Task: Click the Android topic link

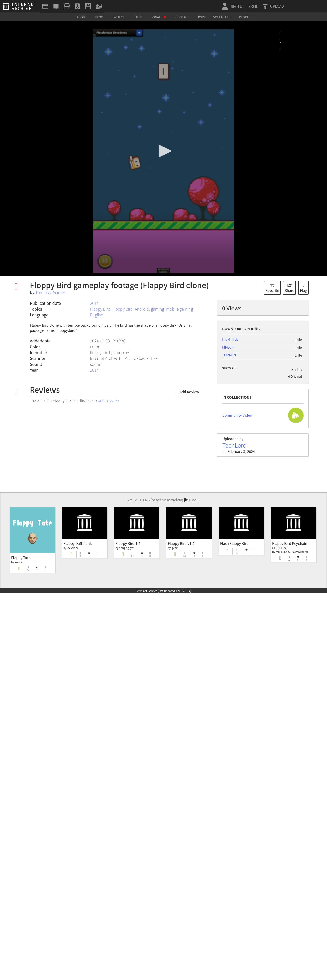Action: [x=142, y=309]
